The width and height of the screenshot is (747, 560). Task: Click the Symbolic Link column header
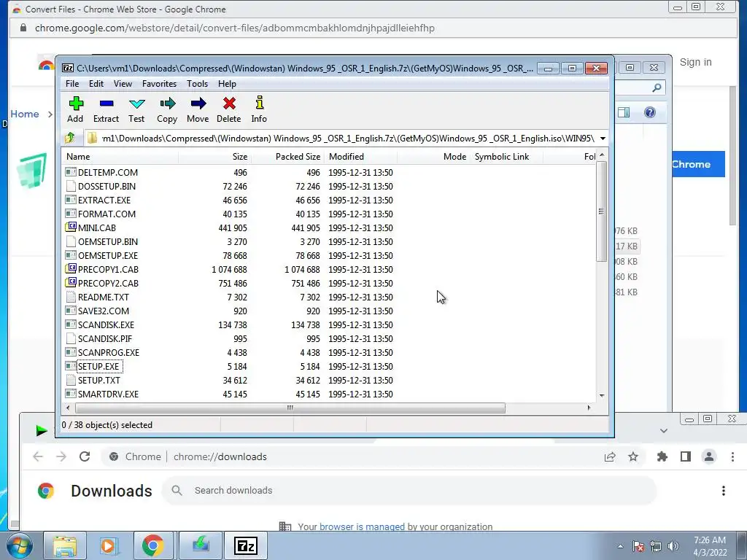pyautogui.click(x=506, y=157)
